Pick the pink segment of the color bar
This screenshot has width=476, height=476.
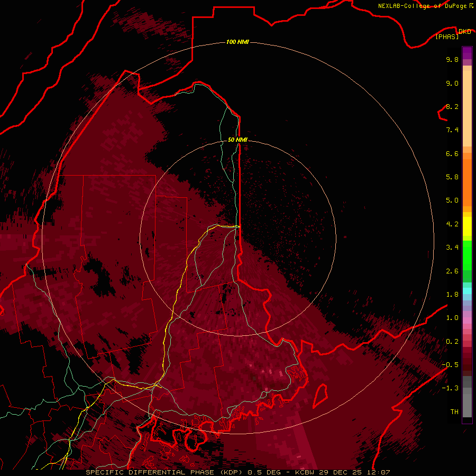pyautogui.click(x=467, y=321)
